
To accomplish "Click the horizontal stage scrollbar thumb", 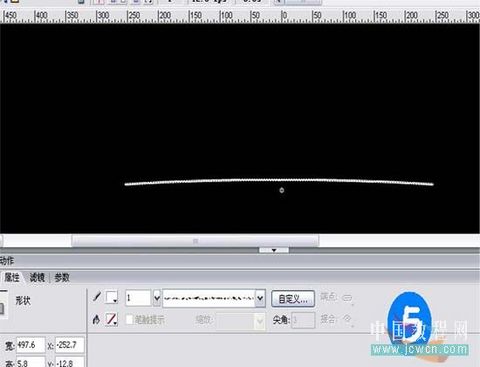I will point(195,240).
